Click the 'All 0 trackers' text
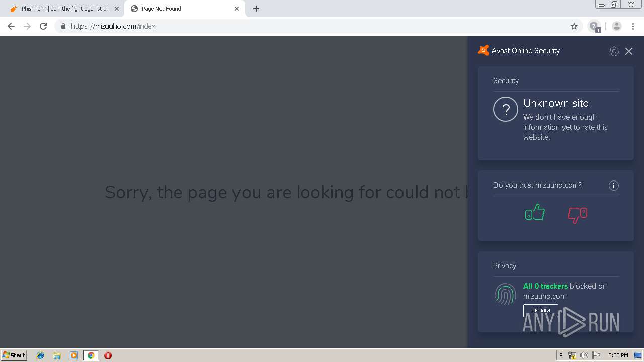Image resolution: width=644 pixels, height=362 pixels. coord(545,286)
